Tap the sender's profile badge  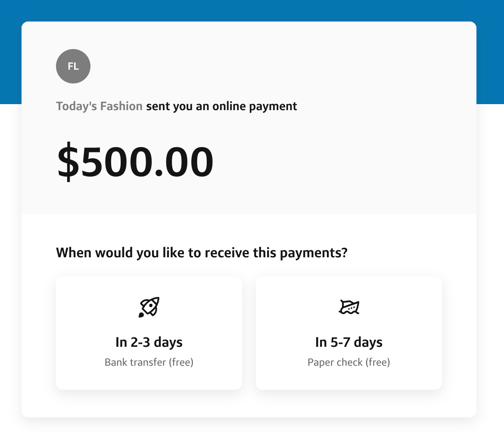pyautogui.click(x=73, y=66)
